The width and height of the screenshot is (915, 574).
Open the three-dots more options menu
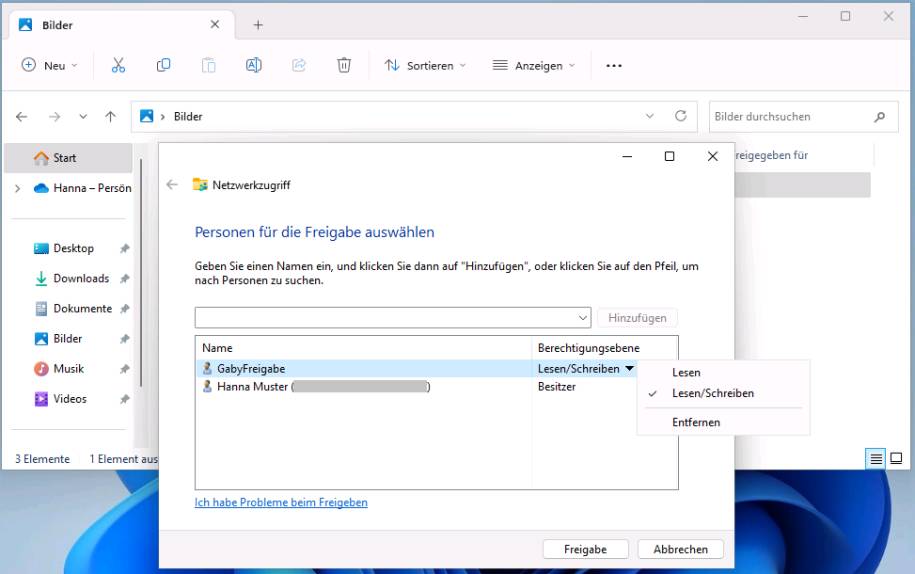(x=614, y=66)
